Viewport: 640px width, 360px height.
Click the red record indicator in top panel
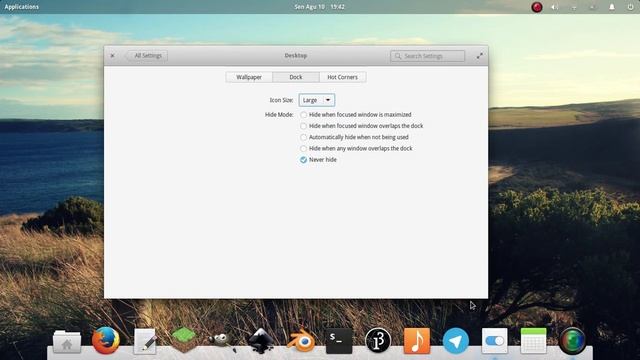(x=537, y=7)
